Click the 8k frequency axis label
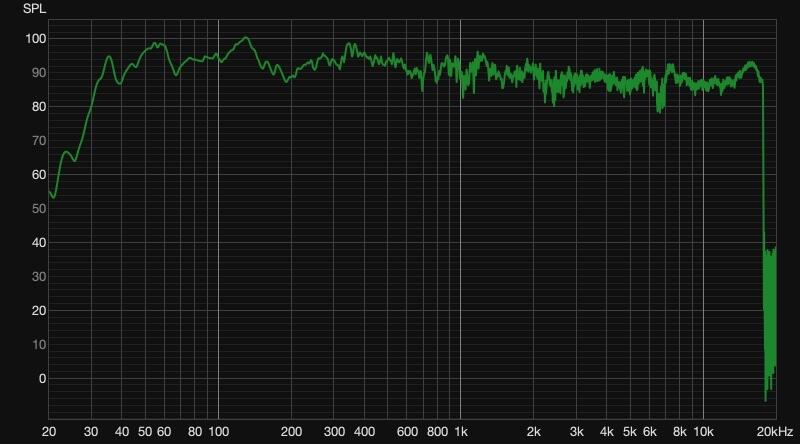This screenshot has height=444, width=800. [x=680, y=432]
